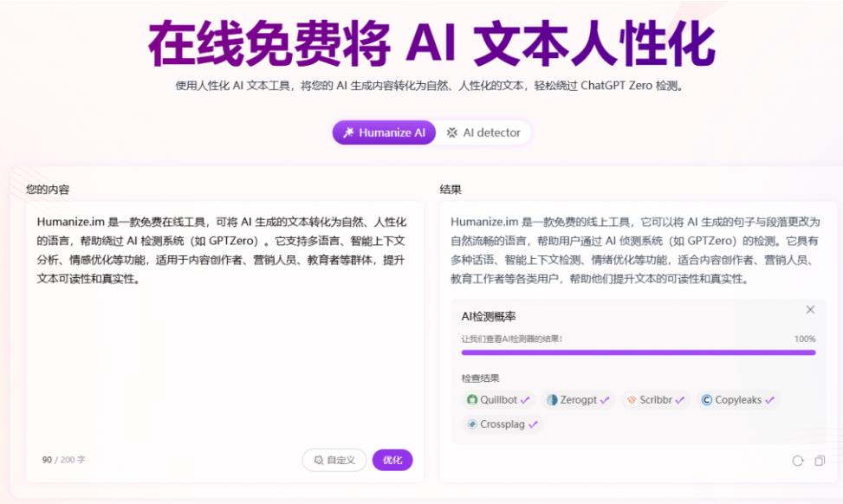Image resolution: width=843 pixels, height=504 pixels.
Task: Click the checkmark next to Scribbr
Action: [680, 400]
